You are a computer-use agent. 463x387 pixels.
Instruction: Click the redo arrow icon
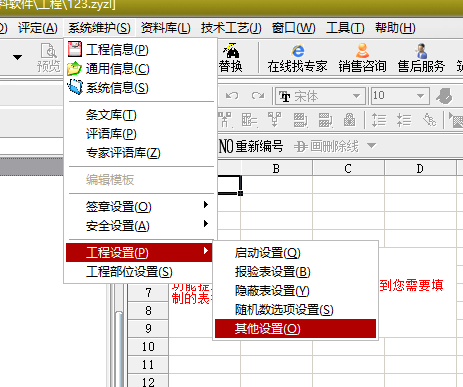click(258, 96)
